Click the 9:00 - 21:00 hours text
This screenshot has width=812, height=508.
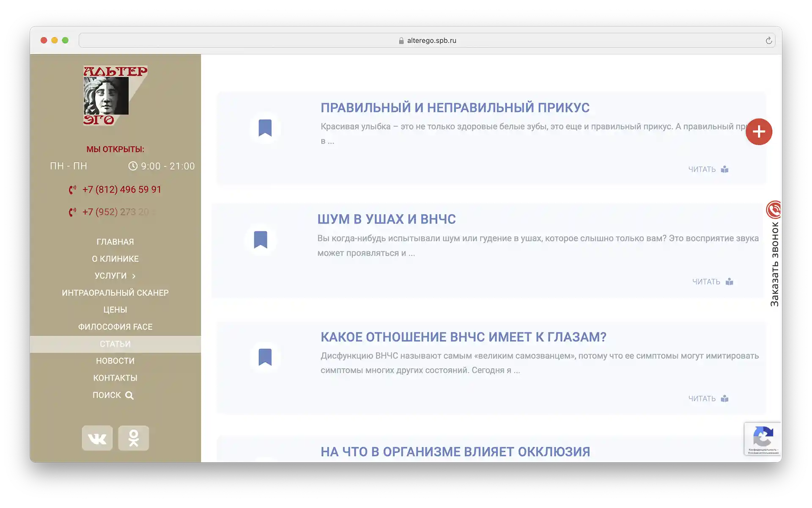point(168,166)
